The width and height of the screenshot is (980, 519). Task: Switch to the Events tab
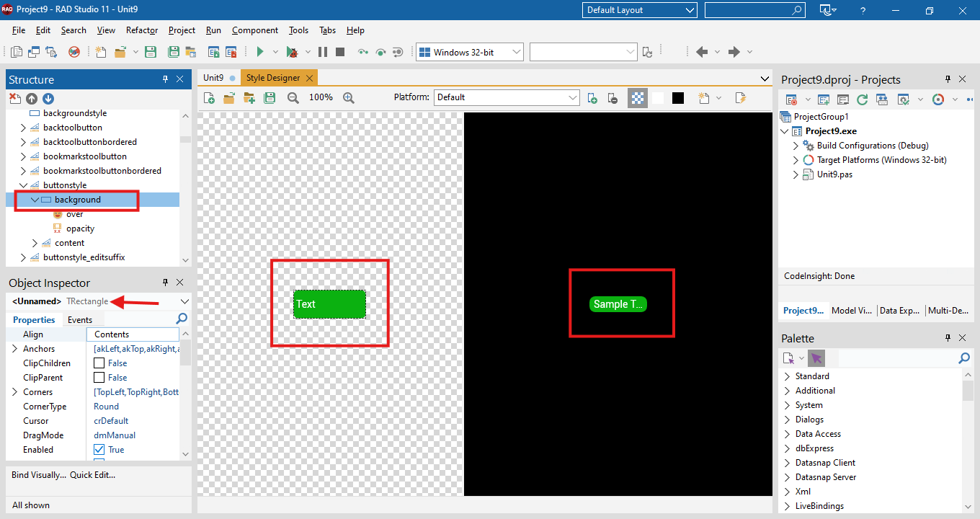[80, 320]
